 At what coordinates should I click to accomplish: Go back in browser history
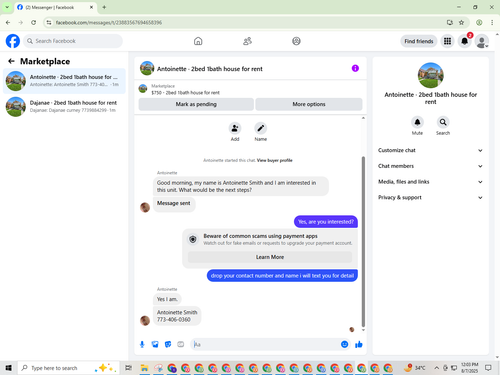(8, 22)
